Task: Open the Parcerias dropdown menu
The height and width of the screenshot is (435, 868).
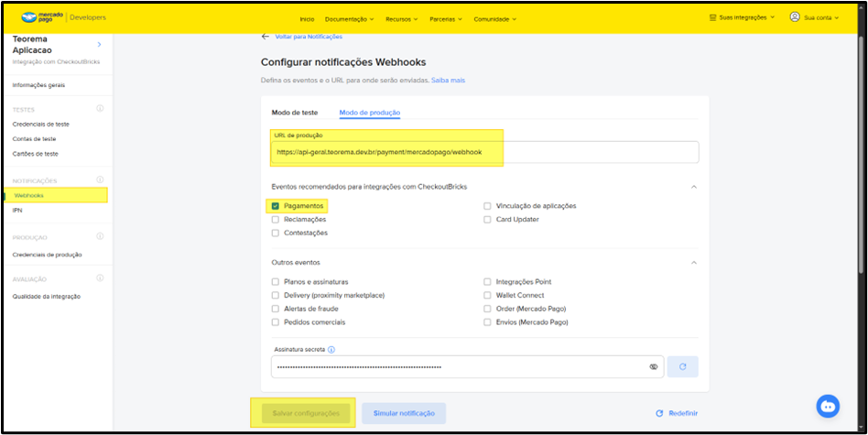Action: pos(446,19)
